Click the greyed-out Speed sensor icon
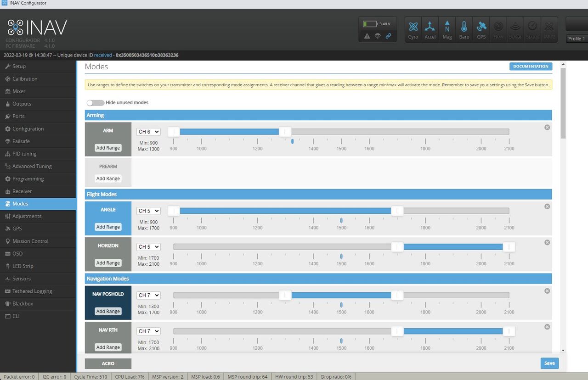 532,30
